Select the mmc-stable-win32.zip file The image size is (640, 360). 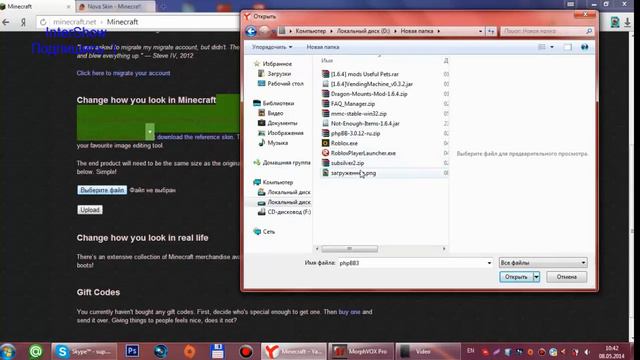click(x=358, y=114)
